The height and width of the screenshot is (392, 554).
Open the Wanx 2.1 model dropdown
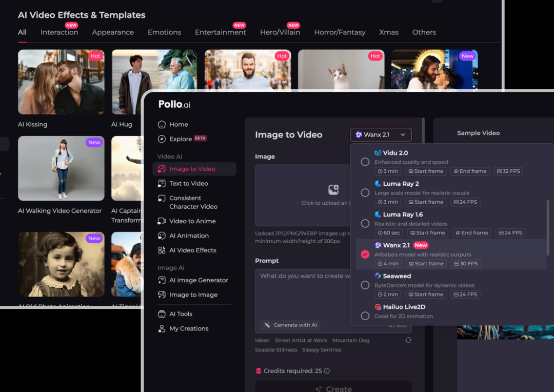coord(381,134)
